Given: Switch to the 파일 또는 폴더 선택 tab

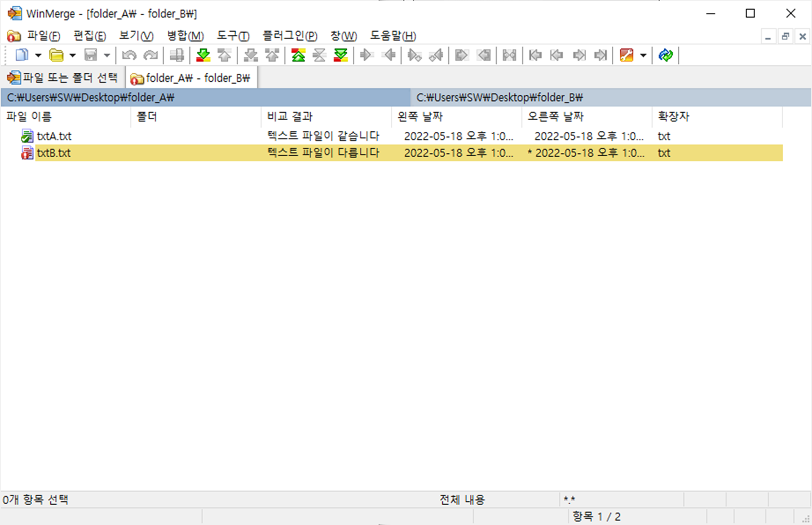Looking at the screenshot, I should pos(63,78).
